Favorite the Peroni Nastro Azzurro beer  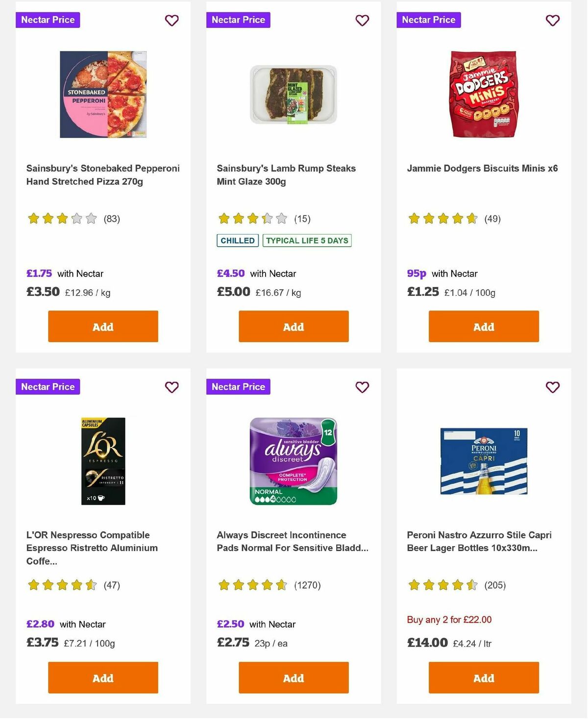pos(552,387)
